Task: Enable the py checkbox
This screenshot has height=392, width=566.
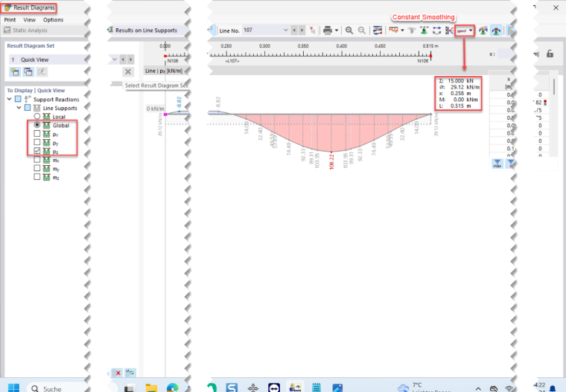Action: click(36, 142)
